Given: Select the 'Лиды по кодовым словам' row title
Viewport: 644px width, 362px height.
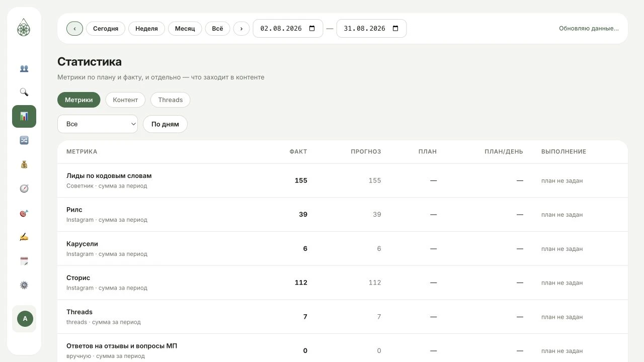Looking at the screenshot, I should click(109, 176).
